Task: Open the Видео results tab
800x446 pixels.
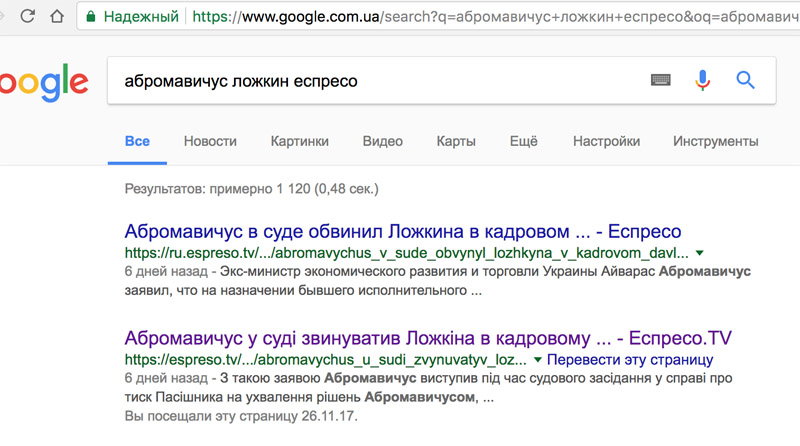Action: point(383,141)
